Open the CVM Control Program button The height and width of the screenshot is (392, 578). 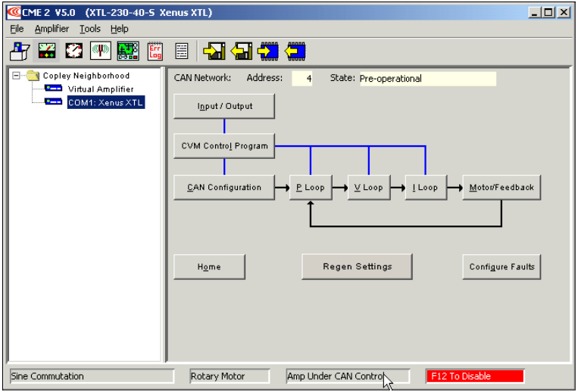click(224, 146)
